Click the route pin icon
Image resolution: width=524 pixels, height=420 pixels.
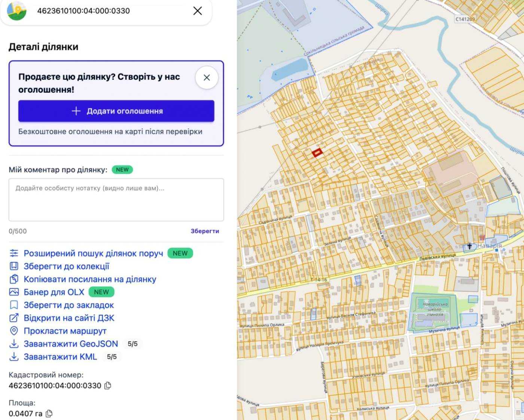pyautogui.click(x=14, y=331)
